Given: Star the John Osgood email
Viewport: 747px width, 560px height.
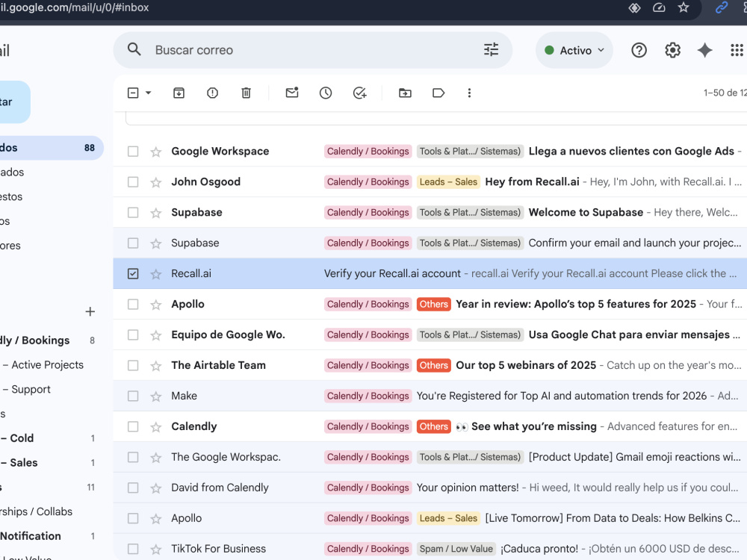Looking at the screenshot, I should tap(156, 182).
